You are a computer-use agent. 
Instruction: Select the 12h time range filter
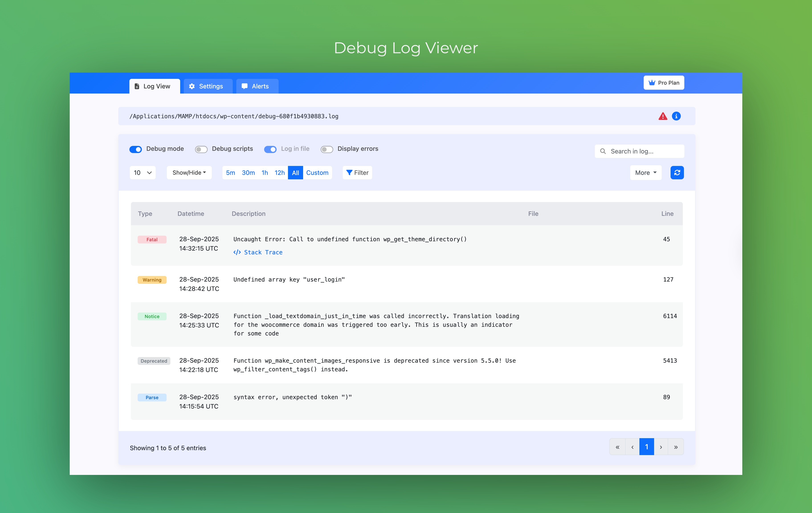[x=280, y=172]
